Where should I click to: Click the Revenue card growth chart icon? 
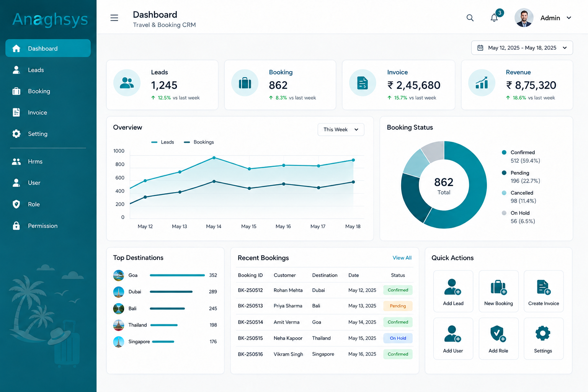pyautogui.click(x=482, y=83)
